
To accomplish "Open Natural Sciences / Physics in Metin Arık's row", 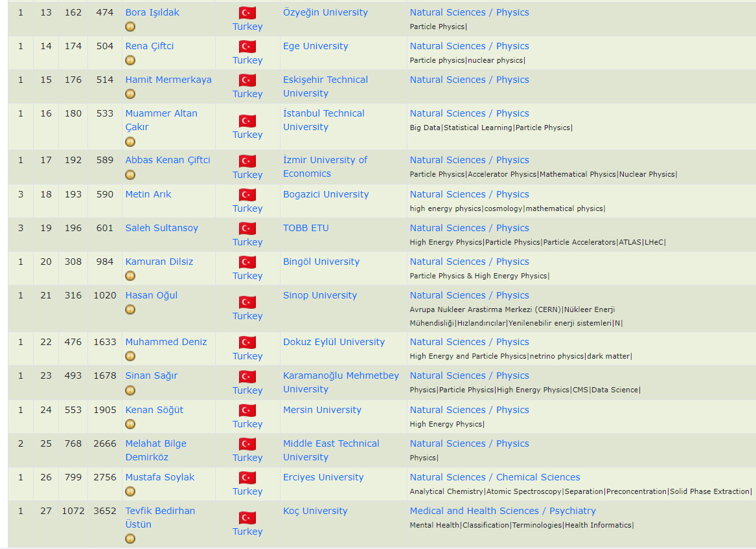I will (469, 194).
